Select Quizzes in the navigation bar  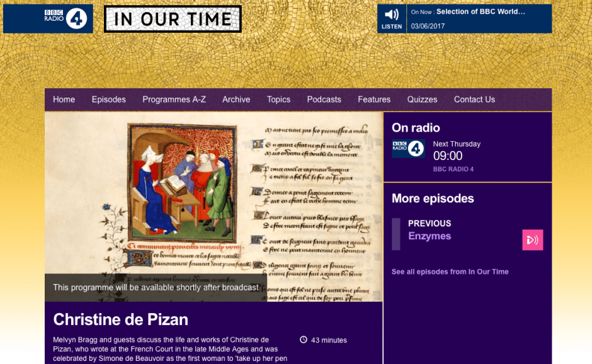[x=422, y=100]
